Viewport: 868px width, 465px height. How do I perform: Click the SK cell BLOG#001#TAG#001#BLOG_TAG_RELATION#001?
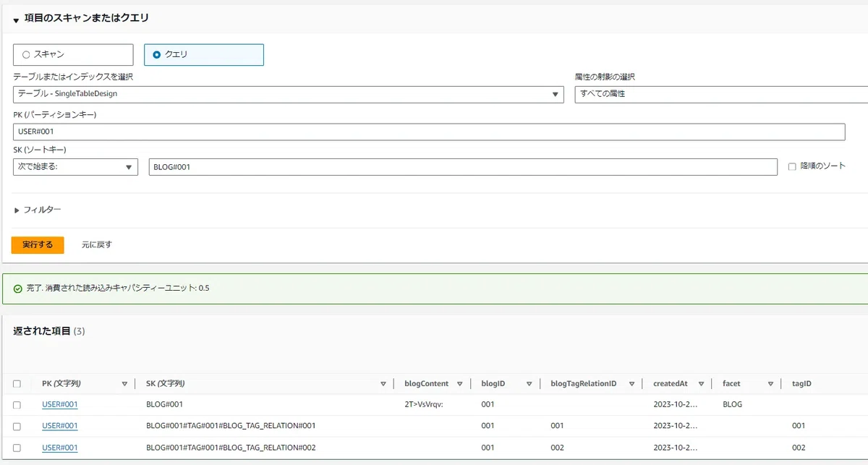tap(231, 426)
